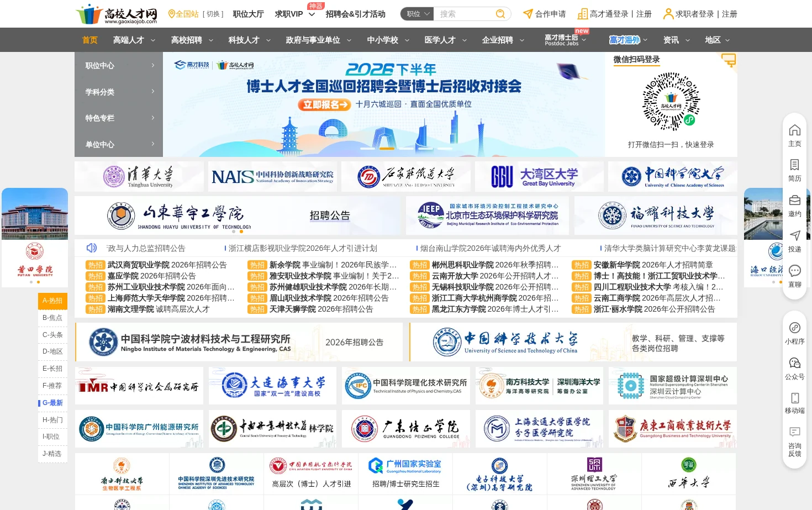Click the WeChat login QR code
This screenshot has width=812, height=510.
click(671, 101)
